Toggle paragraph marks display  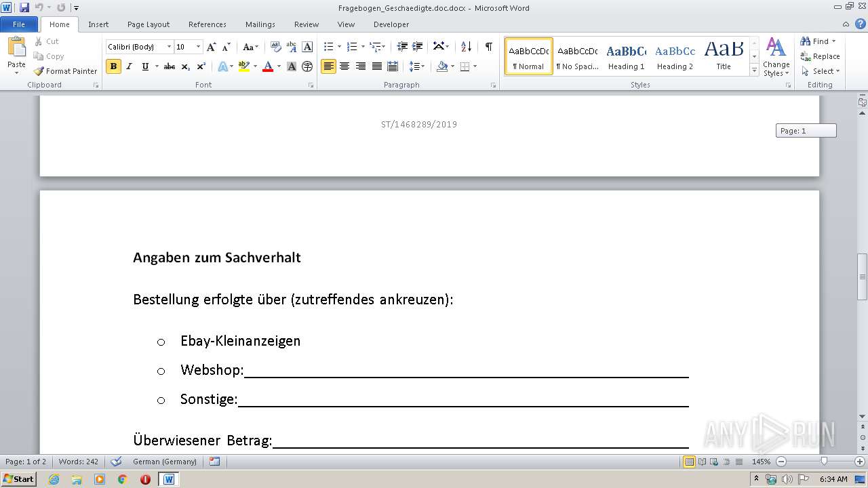(x=488, y=47)
